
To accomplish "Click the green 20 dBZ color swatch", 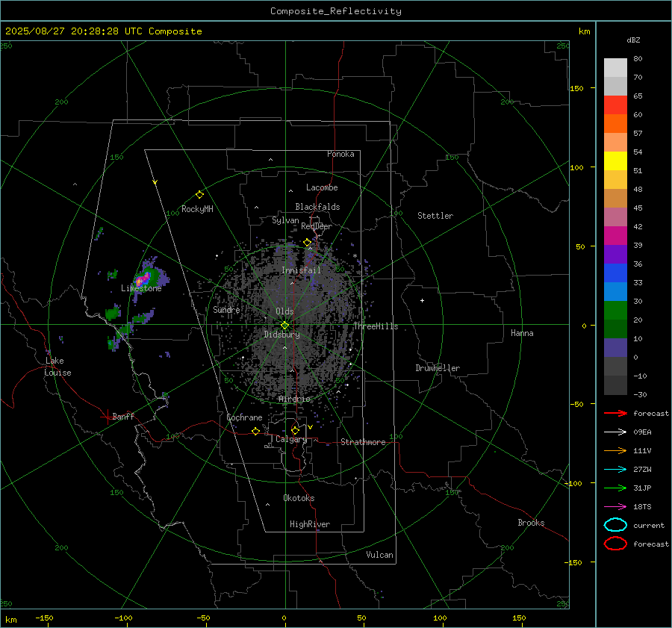I will coord(615,311).
